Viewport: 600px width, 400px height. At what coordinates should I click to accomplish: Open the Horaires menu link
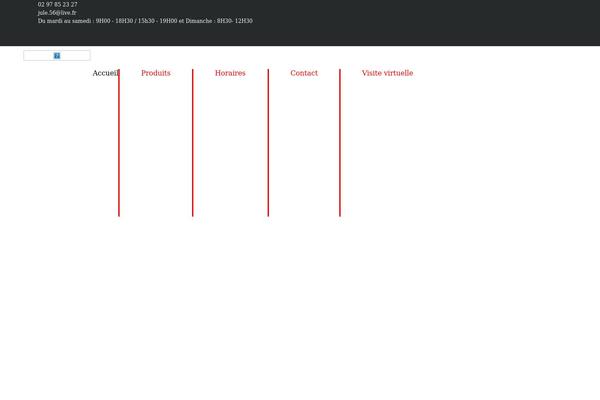(x=230, y=73)
